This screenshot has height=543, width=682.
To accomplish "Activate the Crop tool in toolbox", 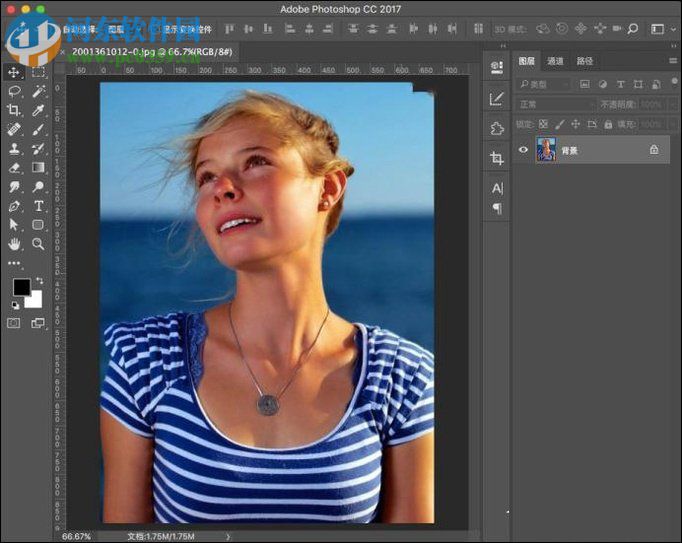I will [14, 110].
